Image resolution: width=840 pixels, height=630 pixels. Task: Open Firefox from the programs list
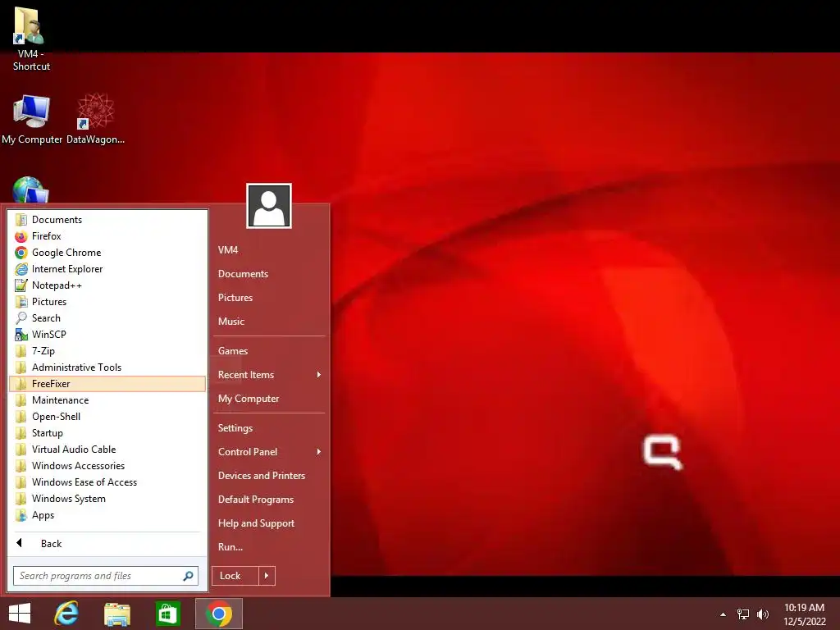pos(107,236)
